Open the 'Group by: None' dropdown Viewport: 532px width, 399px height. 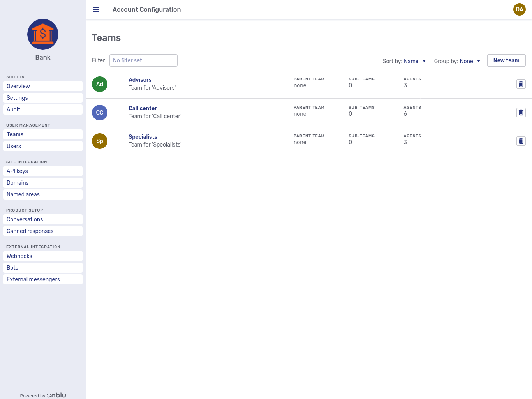click(466, 61)
